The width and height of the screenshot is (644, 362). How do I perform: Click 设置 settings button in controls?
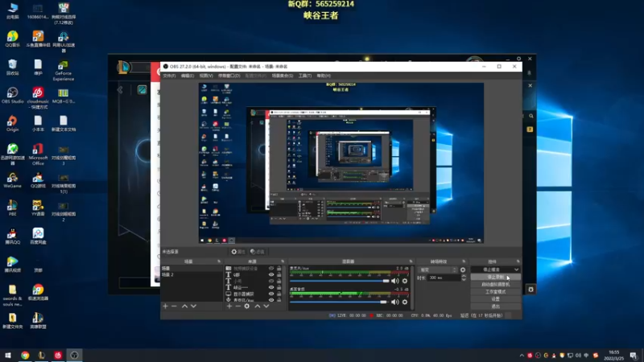coord(496,299)
